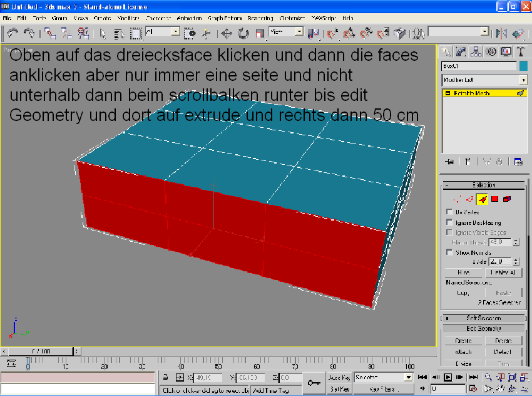Open the Customize menu
Viewport: 532px width, 396px height.
[x=291, y=19]
